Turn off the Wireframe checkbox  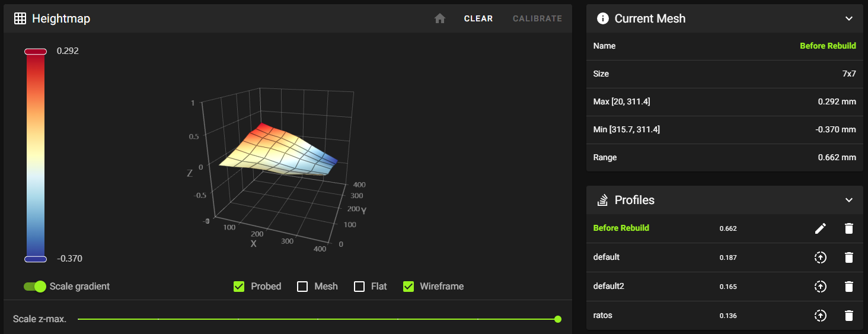(x=409, y=287)
